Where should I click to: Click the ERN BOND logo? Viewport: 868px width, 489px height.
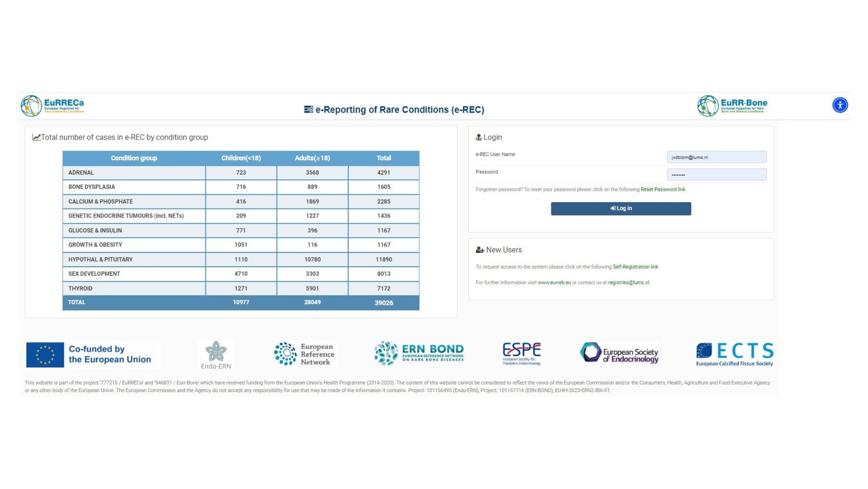pyautogui.click(x=419, y=354)
